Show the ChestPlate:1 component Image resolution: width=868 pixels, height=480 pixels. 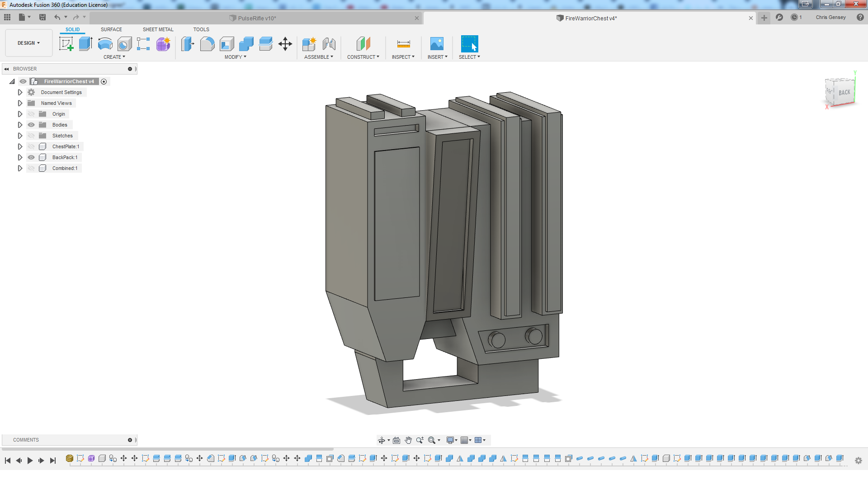pos(31,146)
